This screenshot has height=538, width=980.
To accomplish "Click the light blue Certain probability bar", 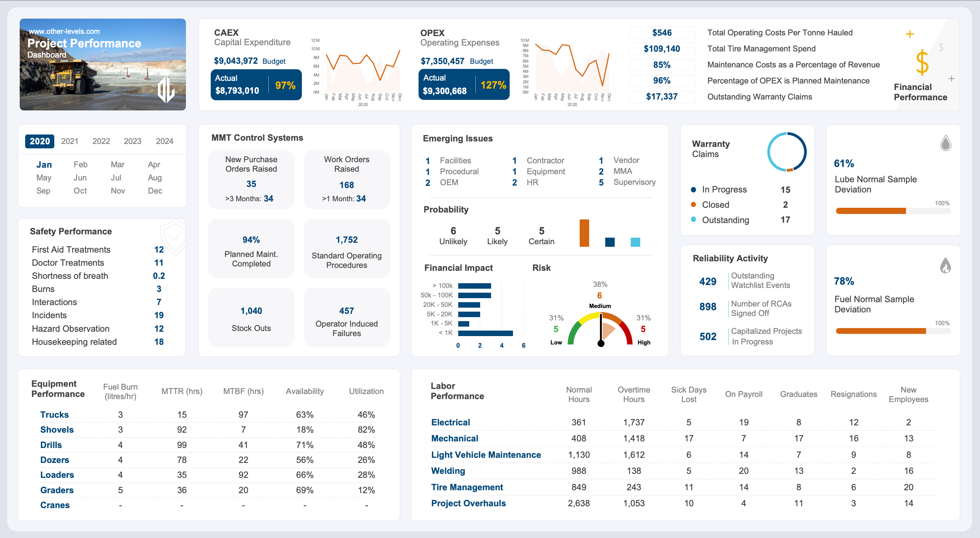I will tap(635, 242).
